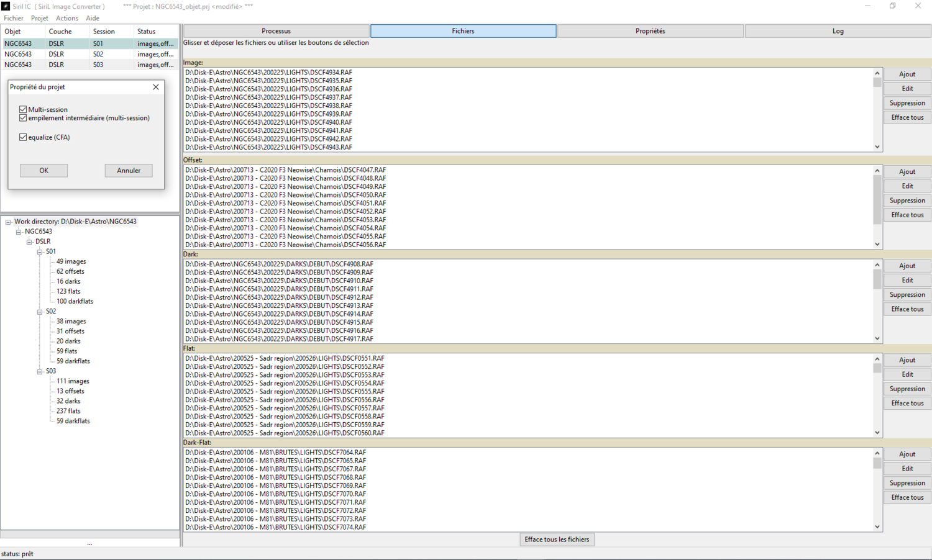Screen dimensions: 932x560
Task: Click the Flat list scroll-down arrow
Action: click(x=877, y=433)
